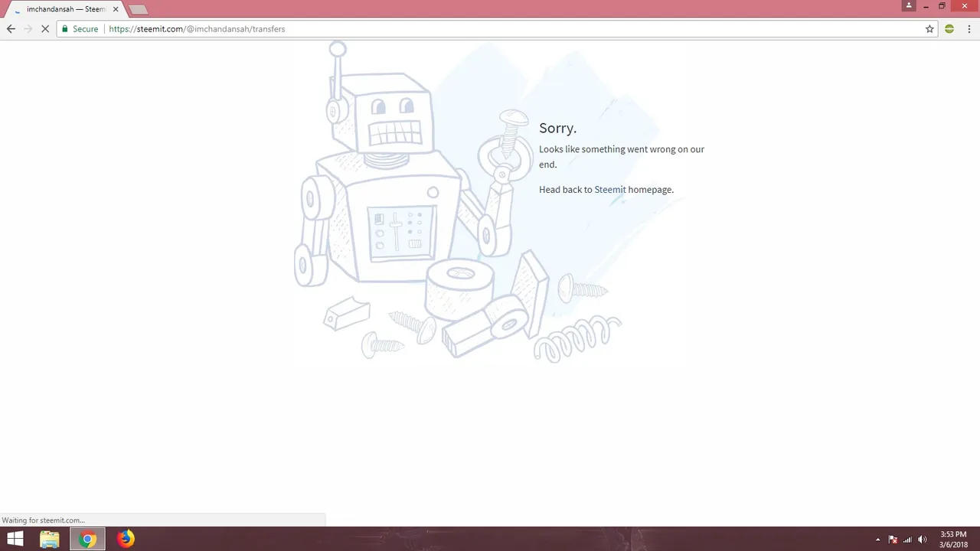Image resolution: width=980 pixels, height=551 pixels.
Task: Click 'Looks like something went wrong' text
Action: 622,156
